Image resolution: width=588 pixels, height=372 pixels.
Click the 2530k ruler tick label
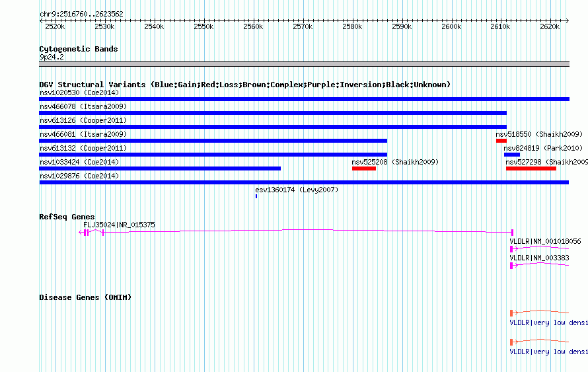point(104,26)
